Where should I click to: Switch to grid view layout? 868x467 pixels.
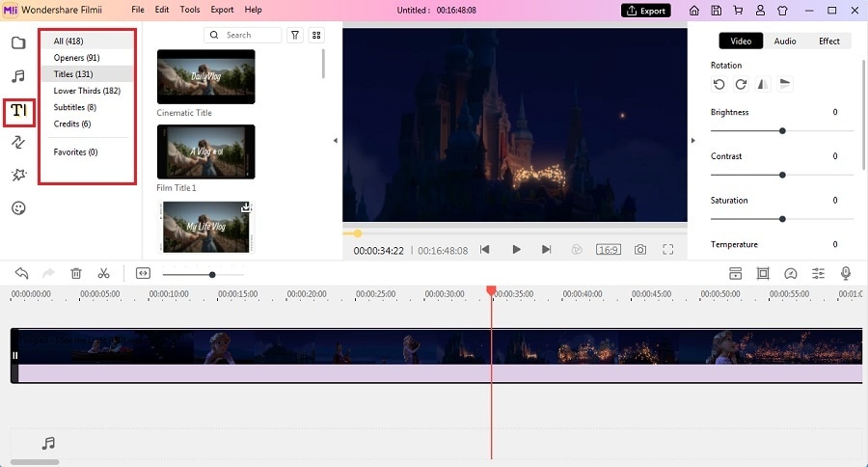[x=316, y=35]
